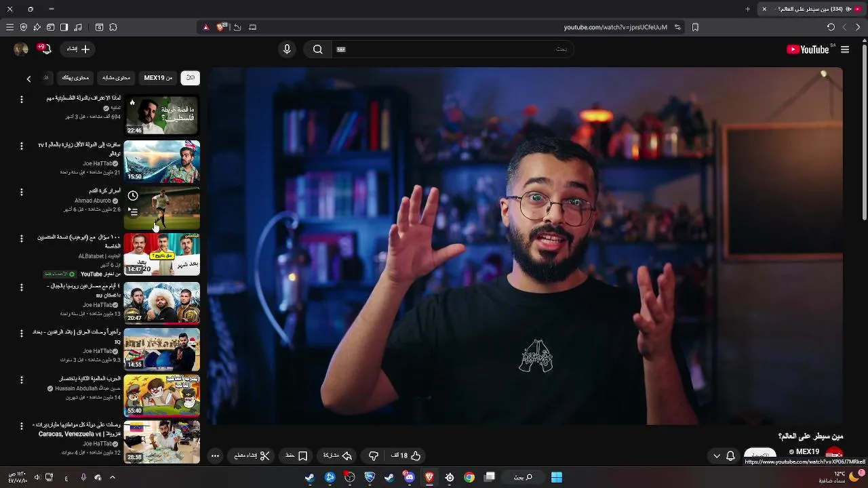Open the music playlist icon in toolbar
This screenshot has height=488, width=868.
tap(78, 27)
